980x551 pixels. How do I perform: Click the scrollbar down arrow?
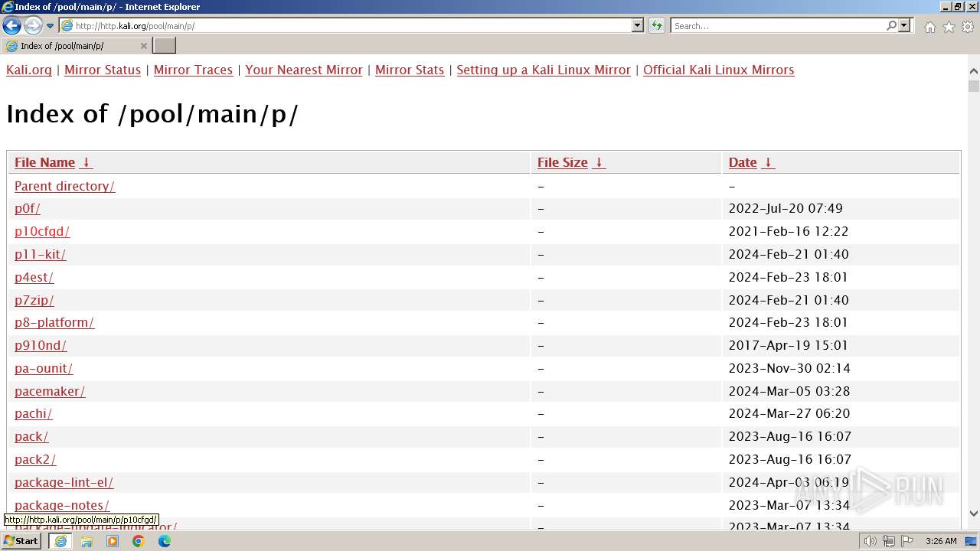(974, 513)
